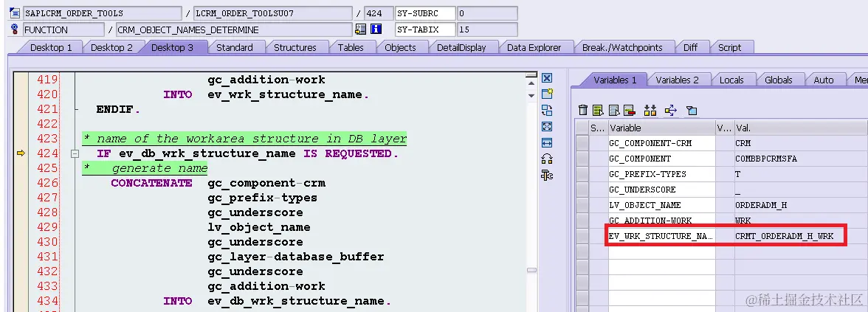Screen dimensions: 868x312
Task: Click the hammer tool-settings icon
Action: click(x=547, y=176)
